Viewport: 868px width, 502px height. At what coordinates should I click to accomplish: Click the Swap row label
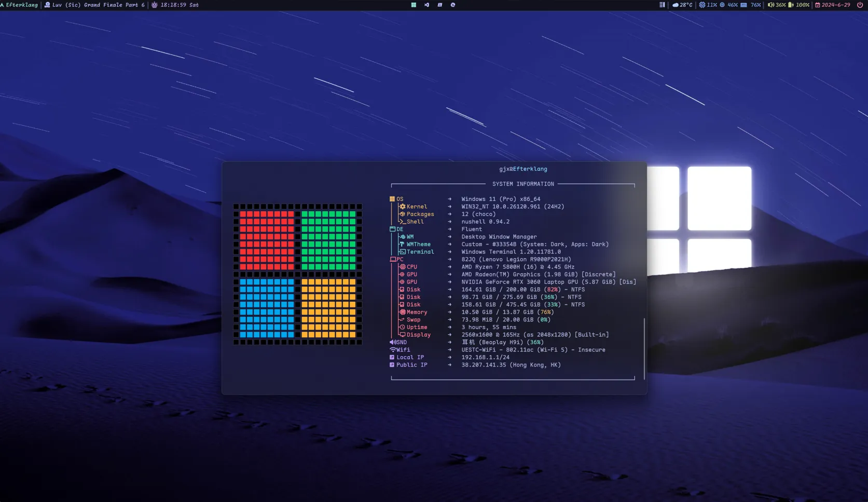414,320
